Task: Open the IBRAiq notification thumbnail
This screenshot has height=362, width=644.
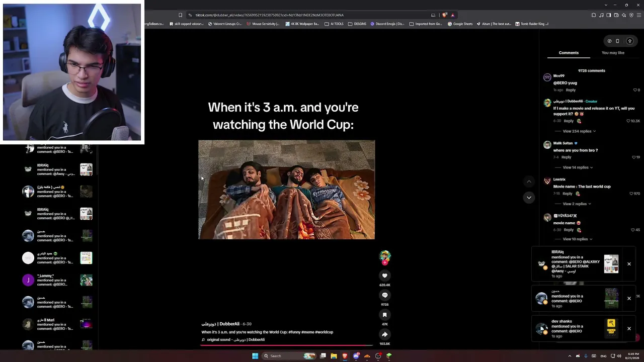Action: click(611, 264)
